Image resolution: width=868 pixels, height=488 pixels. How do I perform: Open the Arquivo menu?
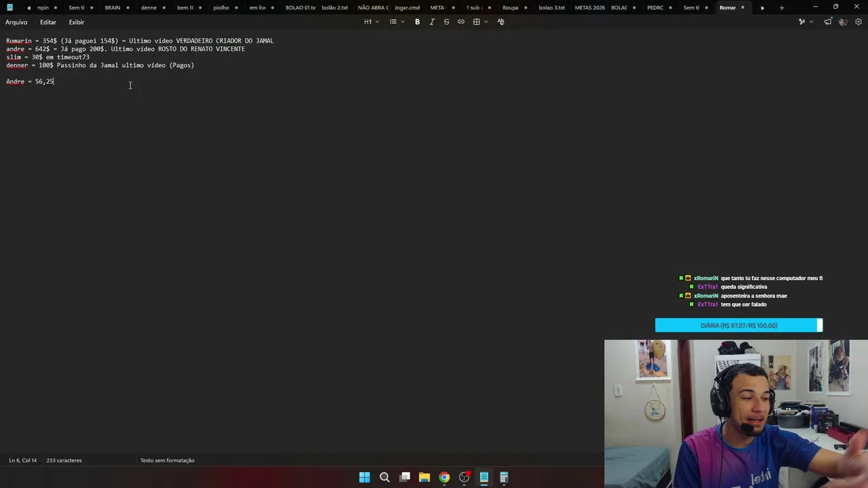point(16,22)
